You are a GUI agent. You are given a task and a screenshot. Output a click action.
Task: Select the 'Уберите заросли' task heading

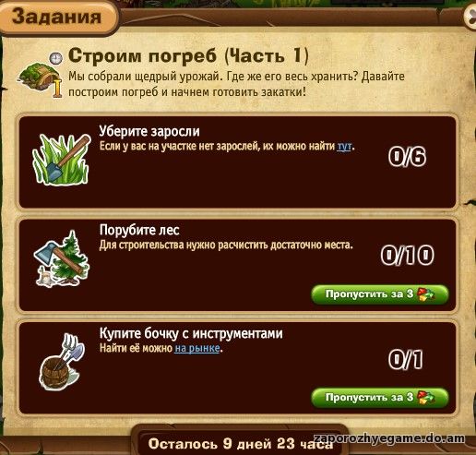point(149,131)
